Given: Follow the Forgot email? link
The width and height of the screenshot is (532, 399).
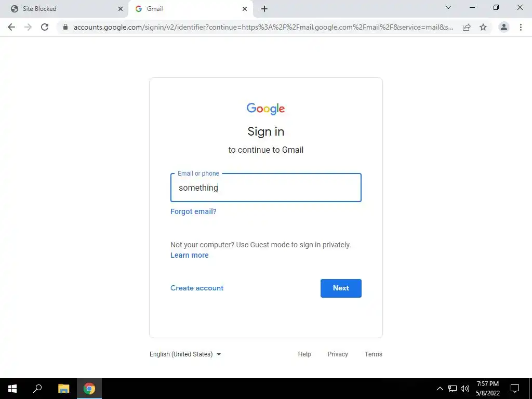Looking at the screenshot, I should 193,212.
